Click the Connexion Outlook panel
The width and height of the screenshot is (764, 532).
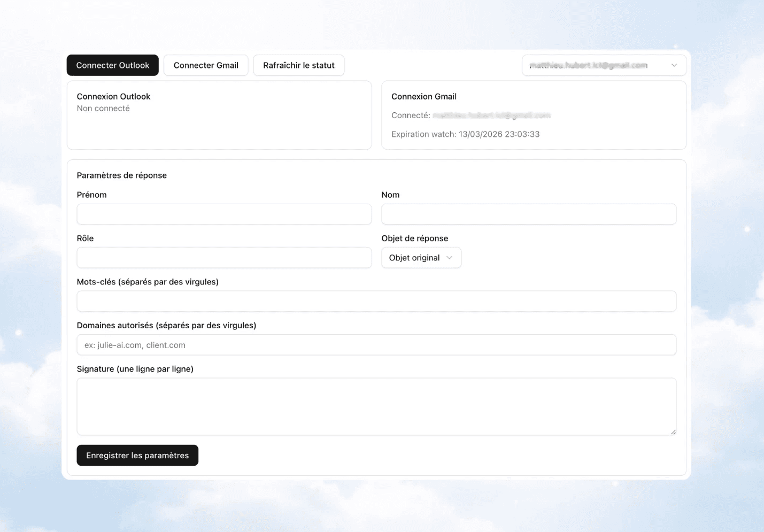coord(219,115)
